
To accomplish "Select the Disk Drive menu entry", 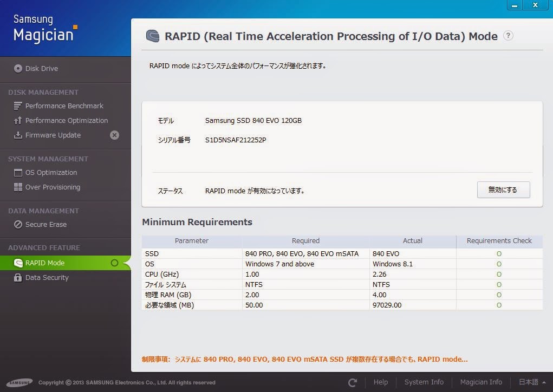I will point(42,68).
